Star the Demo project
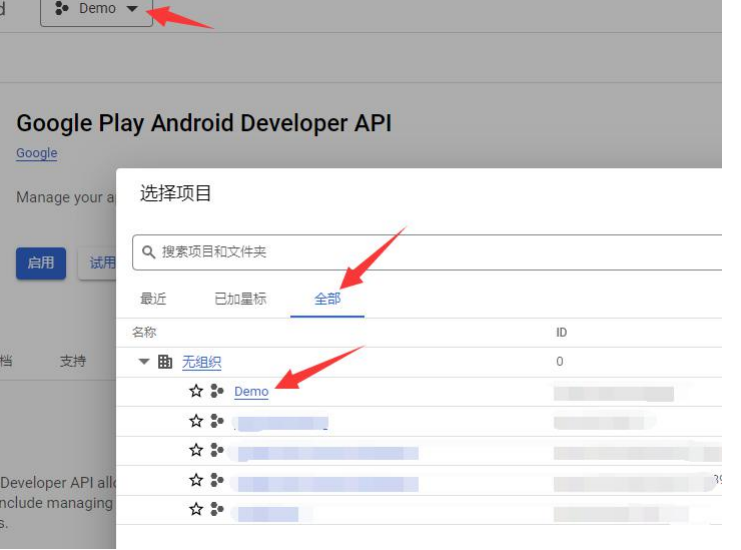 coord(196,391)
